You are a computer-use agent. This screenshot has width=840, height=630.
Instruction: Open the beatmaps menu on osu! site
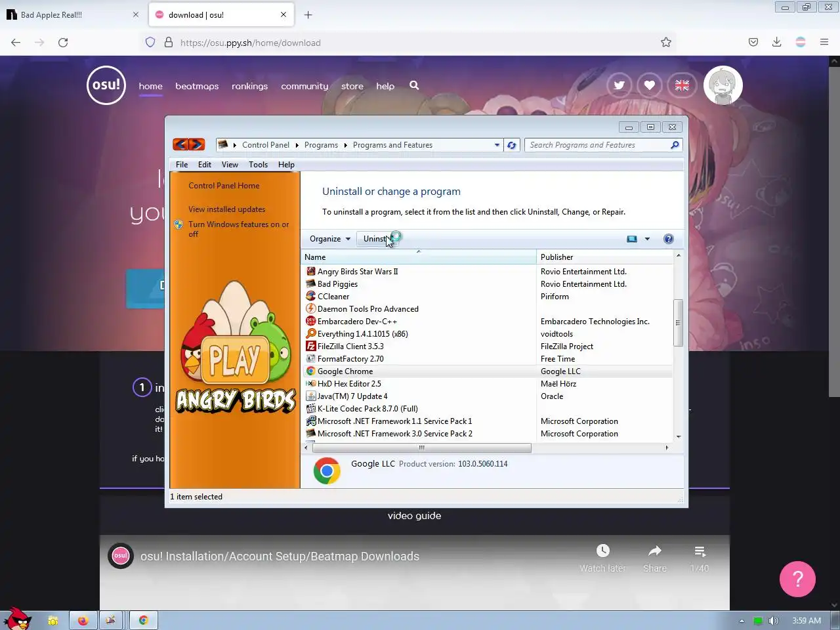197,86
